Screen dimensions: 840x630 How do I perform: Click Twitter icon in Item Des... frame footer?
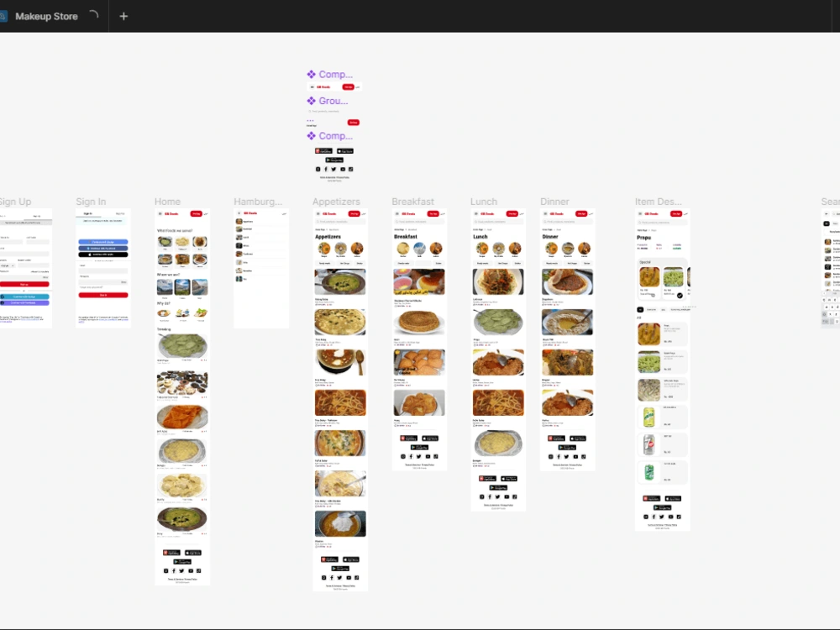point(662,517)
